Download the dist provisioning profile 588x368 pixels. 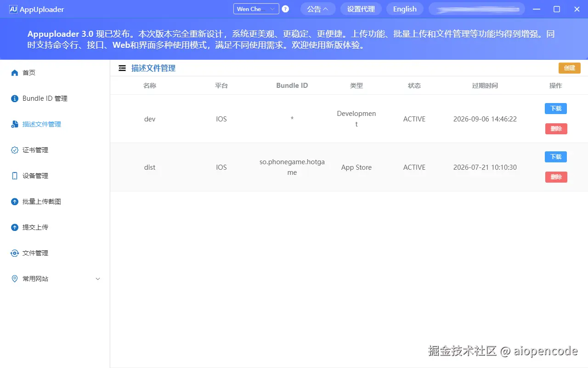(555, 156)
